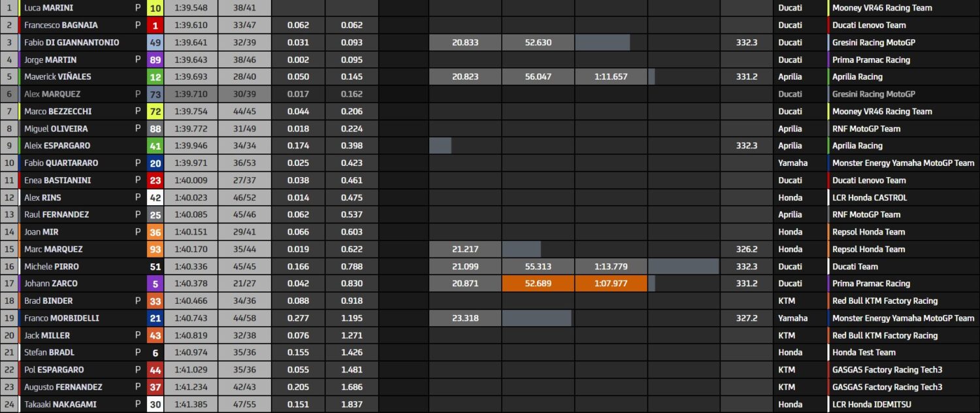
Task: Select Red Bull KTM Factory Racing in MILLER's row
Action: (885, 335)
